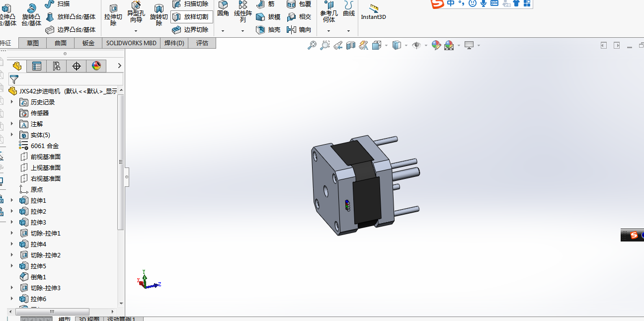Select the Draft (拔模) tool

click(268, 17)
